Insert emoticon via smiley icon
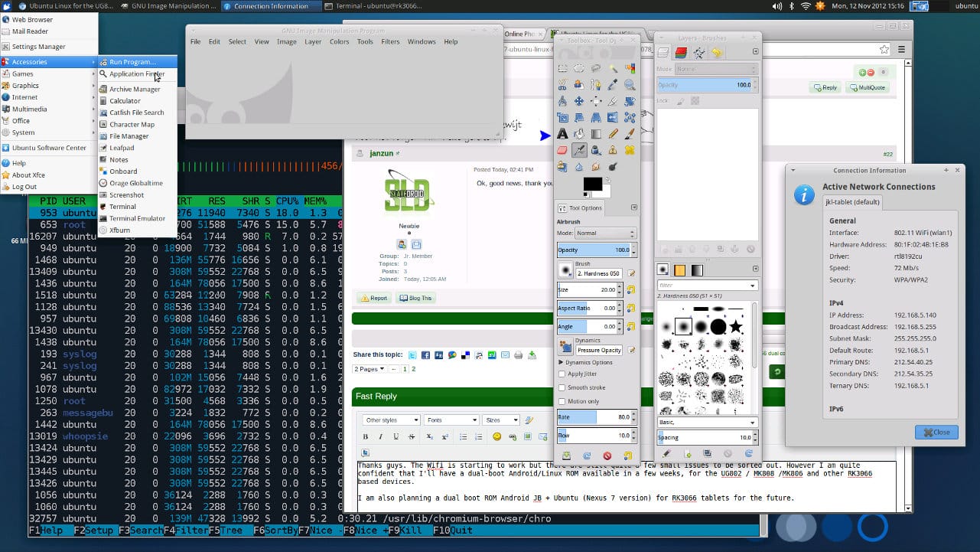This screenshot has width=980, height=552. point(497,436)
